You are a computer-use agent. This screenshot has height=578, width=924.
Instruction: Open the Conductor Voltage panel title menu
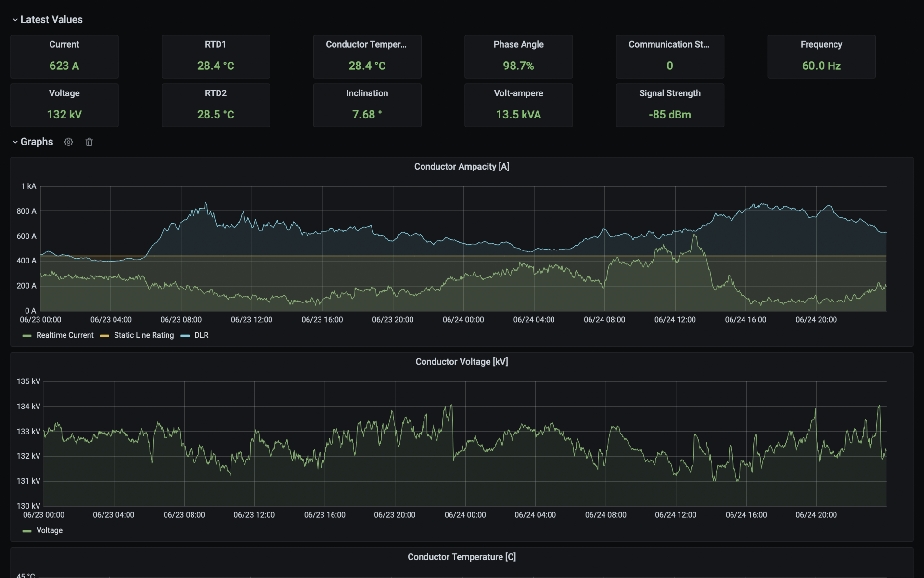pyautogui.click(x=461, y=361)
